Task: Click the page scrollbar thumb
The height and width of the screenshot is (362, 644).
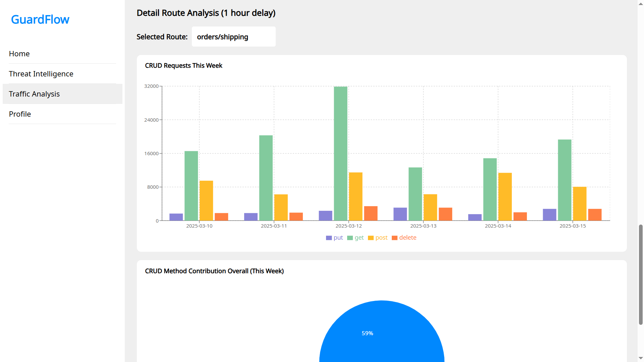Action: [641, 274]
